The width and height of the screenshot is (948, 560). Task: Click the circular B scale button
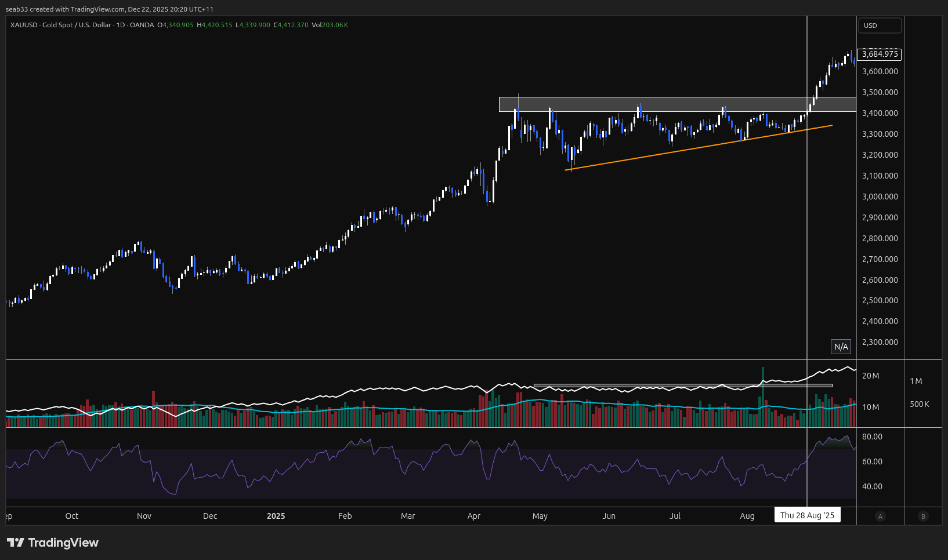pyautogui.click(x=923, y=517)
